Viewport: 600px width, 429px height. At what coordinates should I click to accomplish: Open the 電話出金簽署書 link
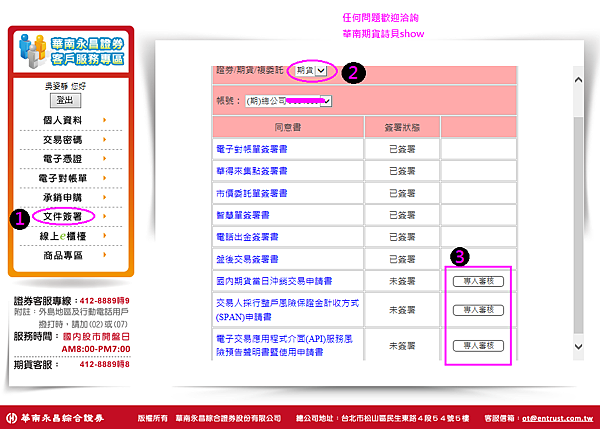point(247,237)
